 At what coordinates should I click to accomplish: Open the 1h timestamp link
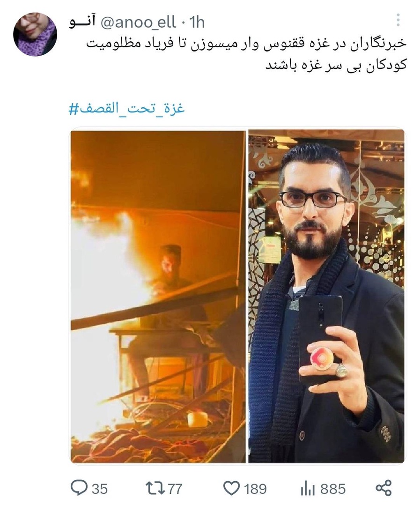tap(197, 22)
